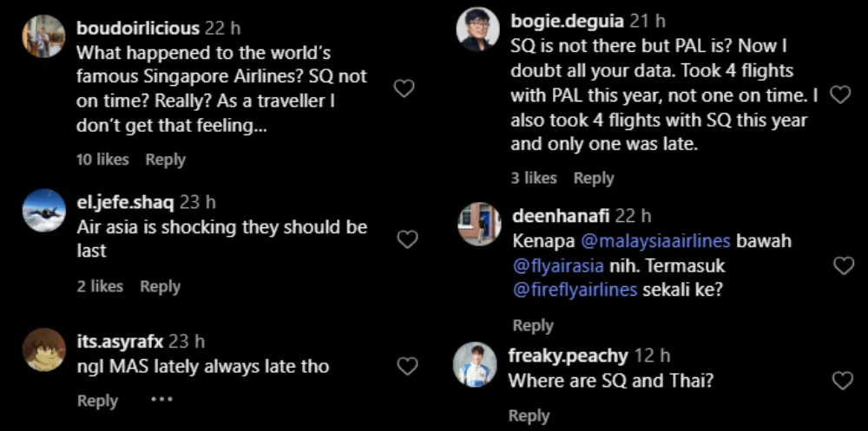This screenshot has width=868, height=431.
Task: Open the @flyairasia mention link
Action: 561,265
